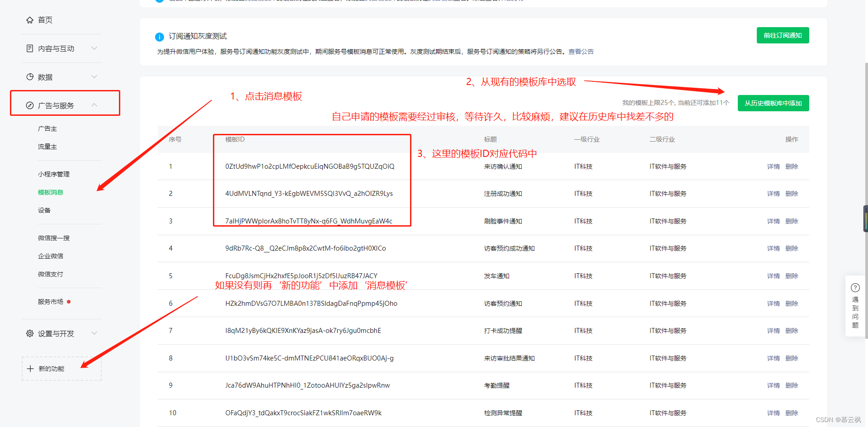
Task: Open 详情 for 检测异常提醒 row
Action: [773, 413]
